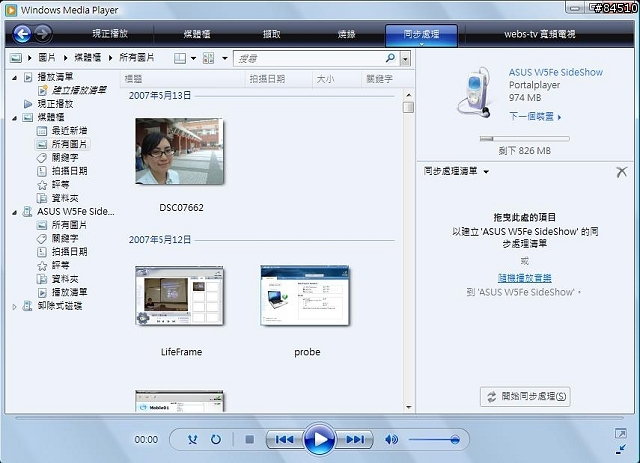The width and height of the screenshot is (640, 463).
Task: Click the big round Play button
Action: 320,439
